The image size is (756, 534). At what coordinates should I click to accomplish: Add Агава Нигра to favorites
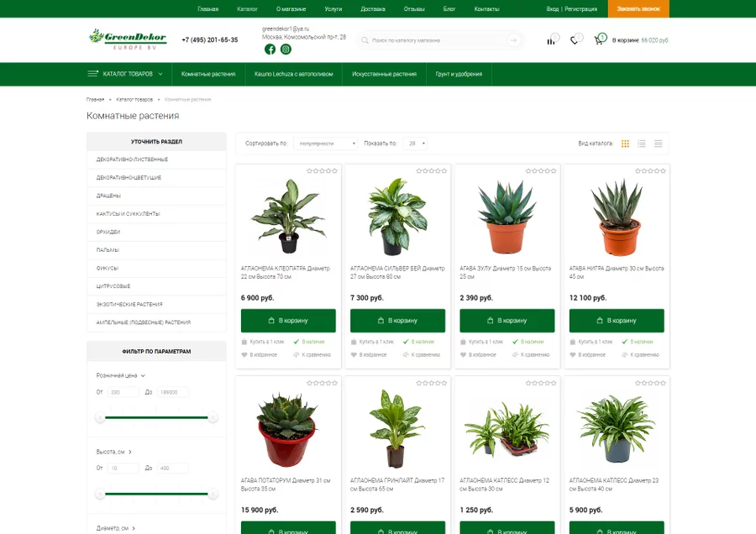pos(588,354)
